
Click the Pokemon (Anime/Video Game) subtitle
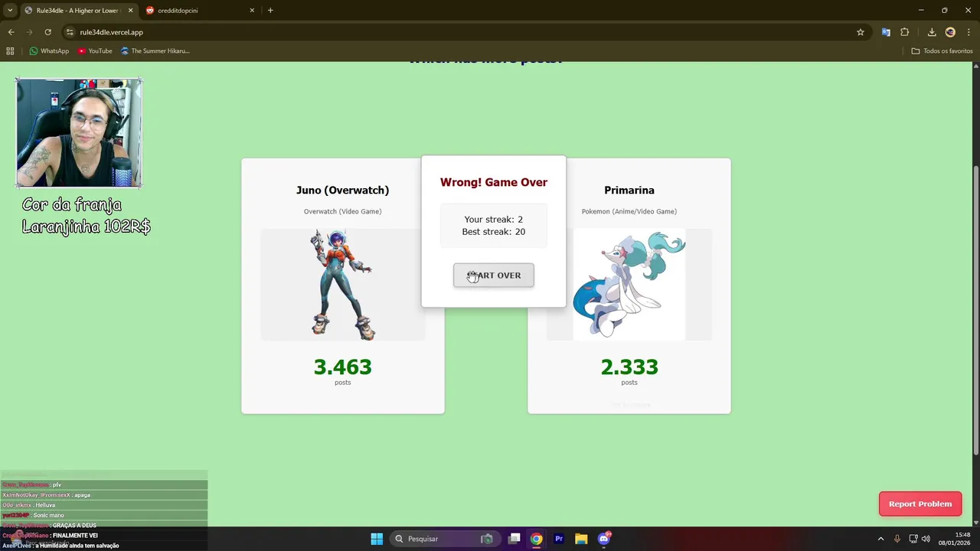click(629, 211)
